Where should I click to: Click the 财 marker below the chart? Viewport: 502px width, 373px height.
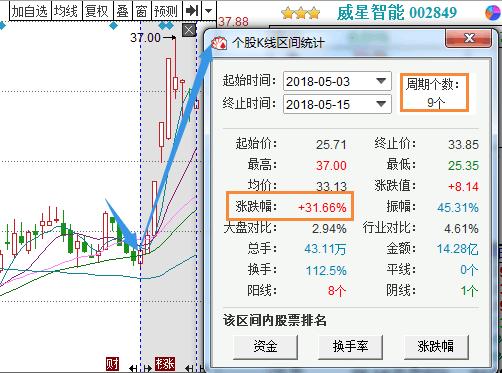(112, 364)
